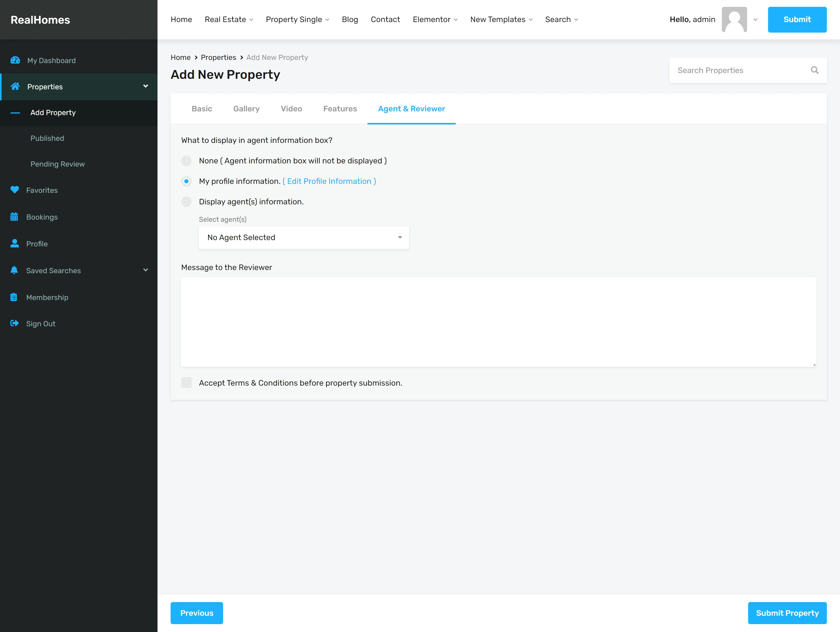The height and width of the screenshot is (632, 840).
Task: Click the Sign Out arrow icon
Action: point(14,323)
